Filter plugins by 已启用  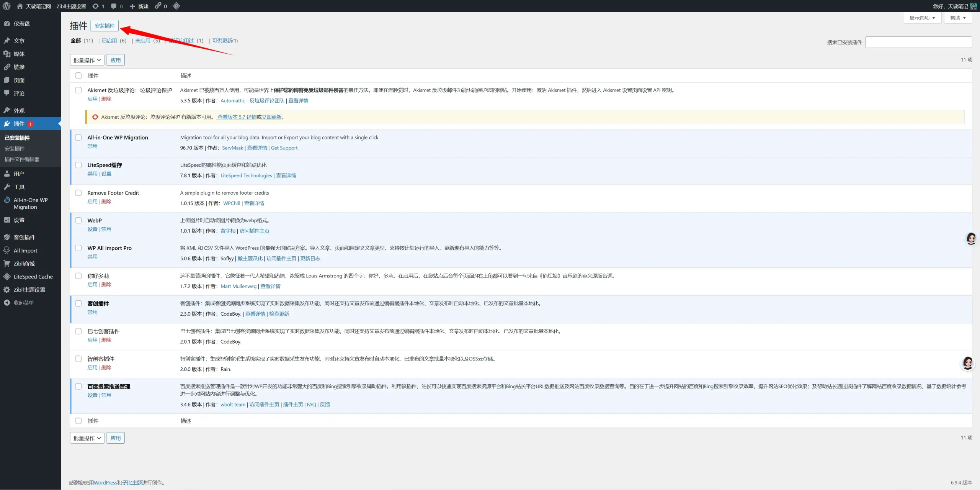pyautogui.click(x=109, y=41)
